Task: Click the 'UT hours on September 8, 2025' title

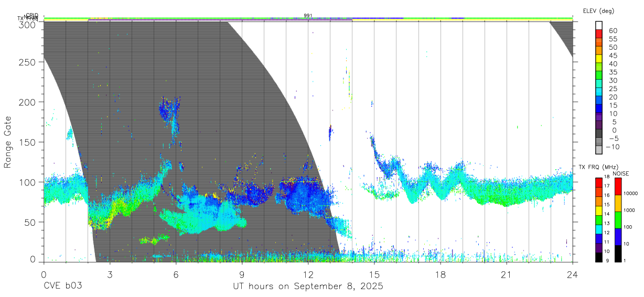Action: [308, 287]
